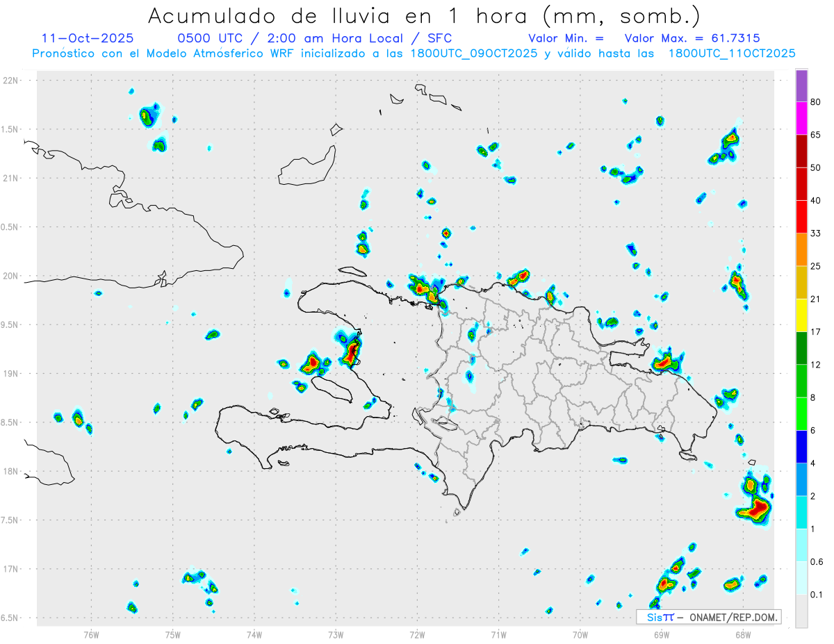The height and width of the screenshot is (644, 834).
Task: Click the legend label "33"
Action: click(x=816, y=233)
